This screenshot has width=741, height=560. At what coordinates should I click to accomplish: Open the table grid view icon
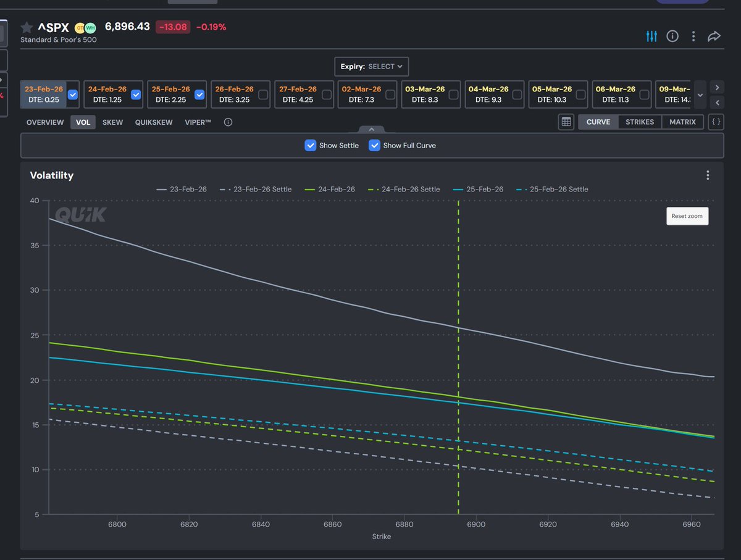click(566, 122)
